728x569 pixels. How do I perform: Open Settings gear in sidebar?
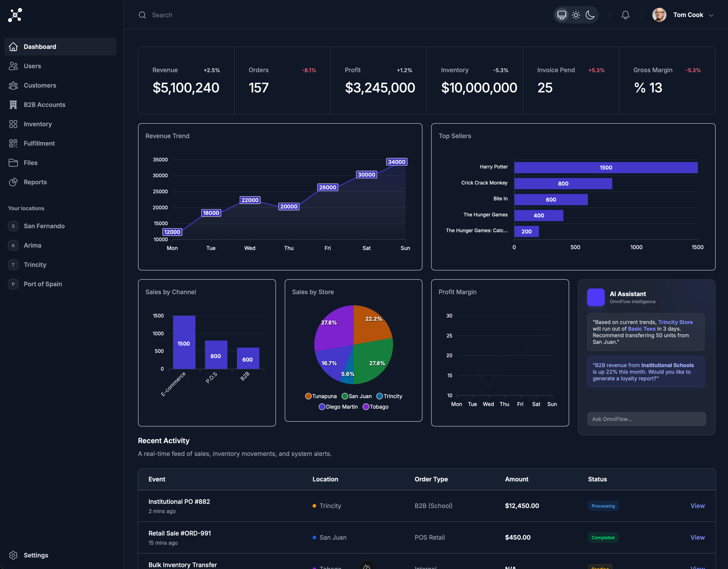pos(13,555)
